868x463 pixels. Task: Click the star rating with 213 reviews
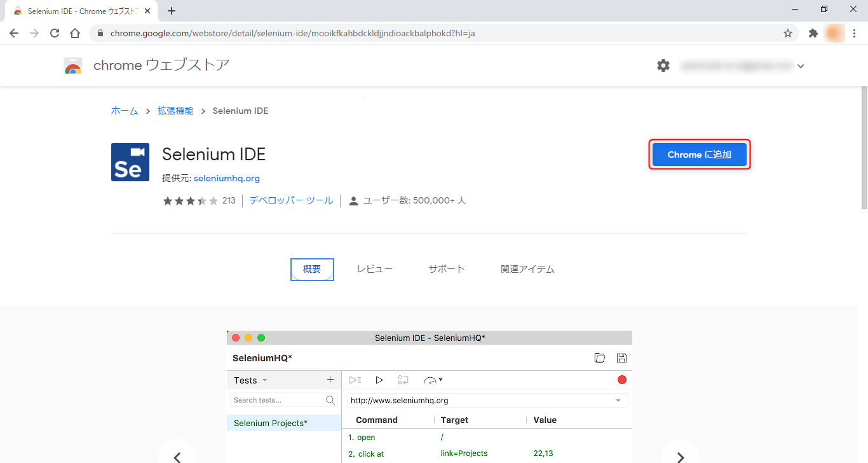191,201
